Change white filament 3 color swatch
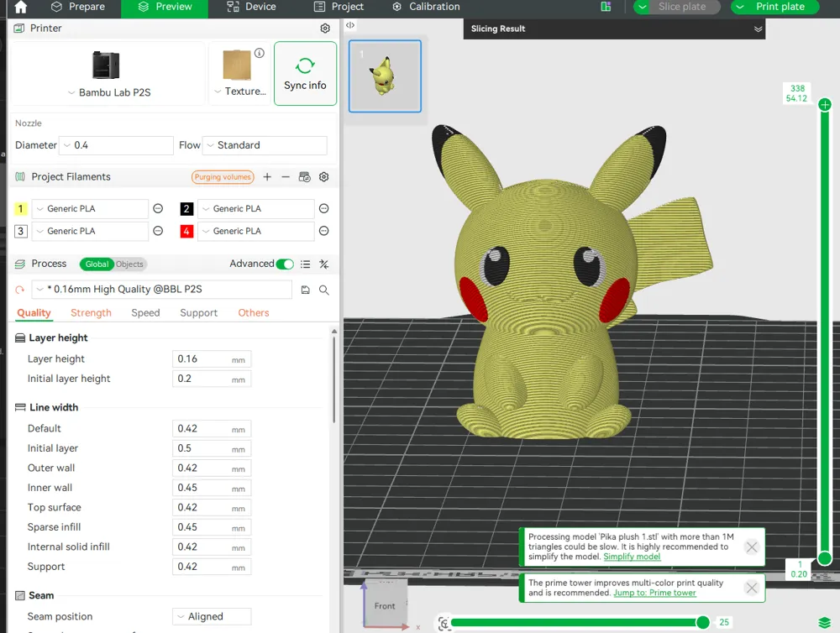The image size is (840, 633). 20,231
